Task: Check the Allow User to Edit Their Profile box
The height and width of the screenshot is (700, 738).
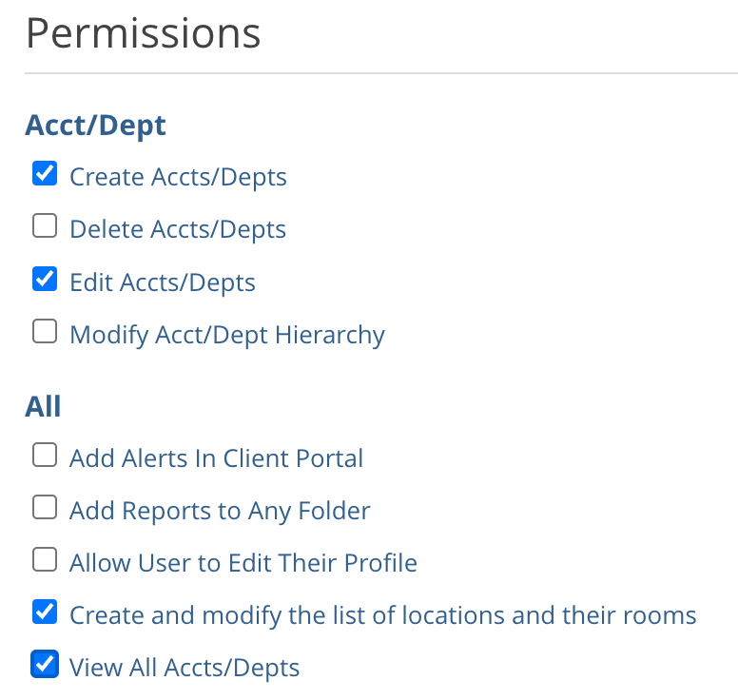Action: click(45, 560)
